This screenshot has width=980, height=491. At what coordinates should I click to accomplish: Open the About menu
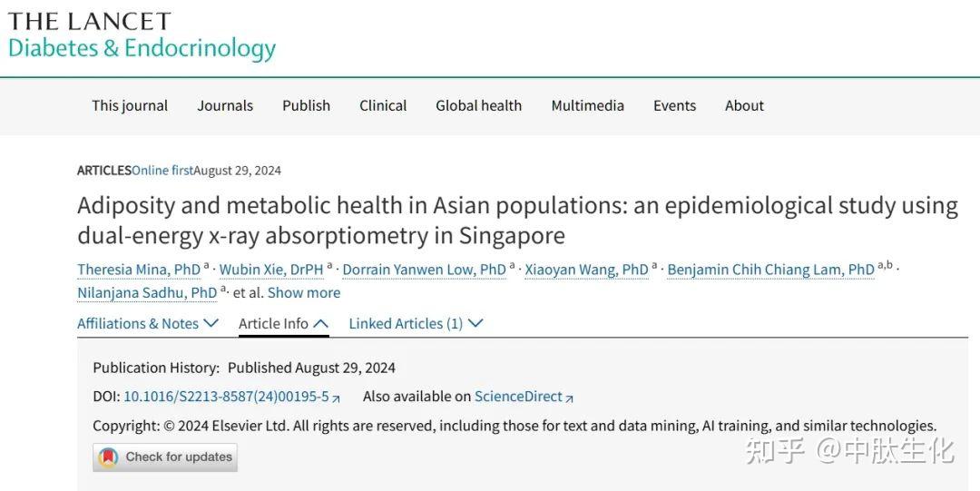(744, 105)
